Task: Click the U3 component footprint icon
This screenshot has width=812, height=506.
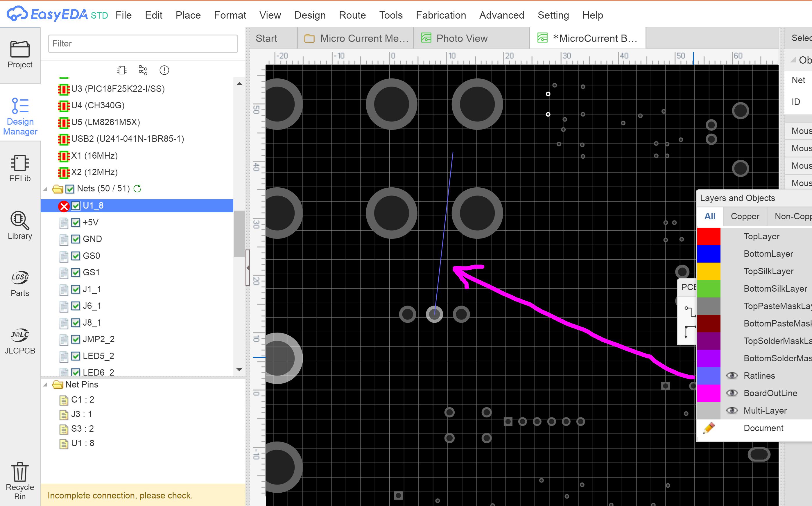Action: [64, 89]
